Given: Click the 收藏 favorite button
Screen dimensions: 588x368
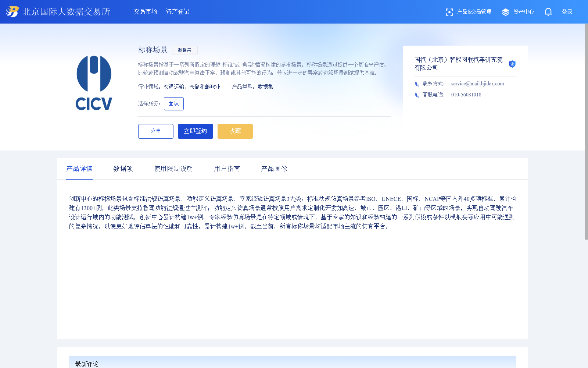Looking at the screenshot, I should [x=235, y=131].
